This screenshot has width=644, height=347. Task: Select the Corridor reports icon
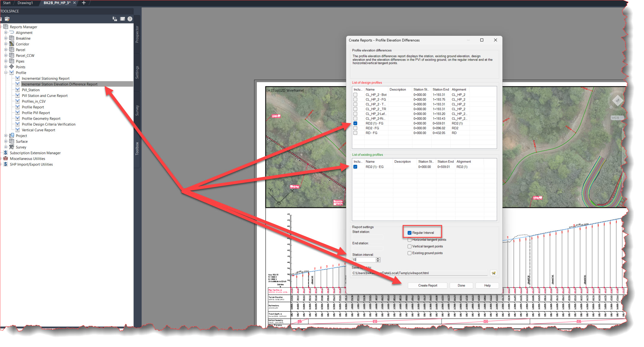click(12, 44)
